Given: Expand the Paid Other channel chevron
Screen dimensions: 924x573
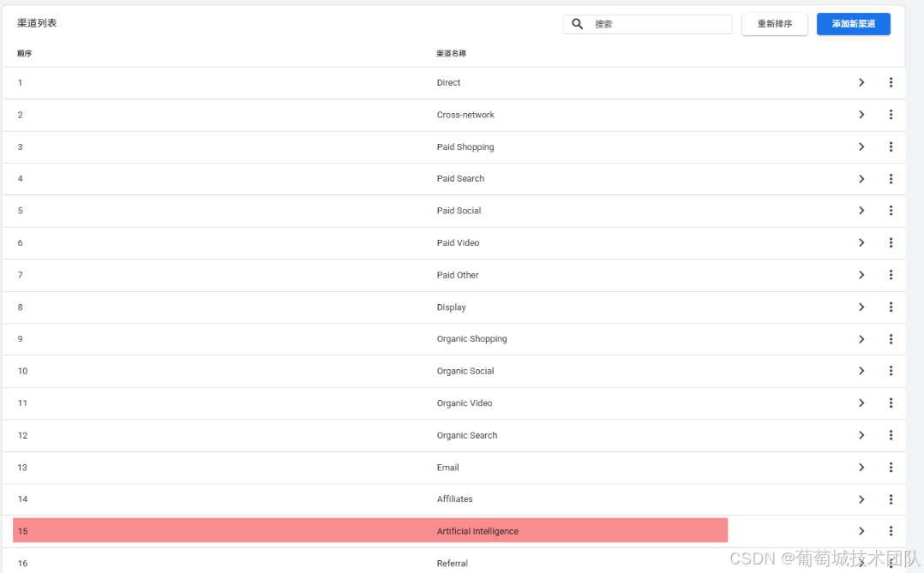Looking at the screenshot, I should [861, 274].
